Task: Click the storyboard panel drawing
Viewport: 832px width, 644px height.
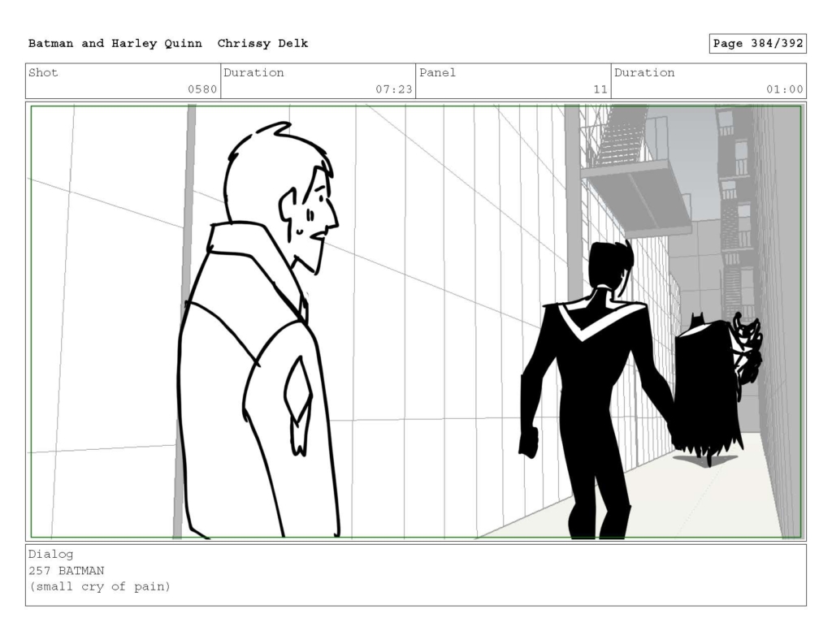Action: click(x=416, y=322)
